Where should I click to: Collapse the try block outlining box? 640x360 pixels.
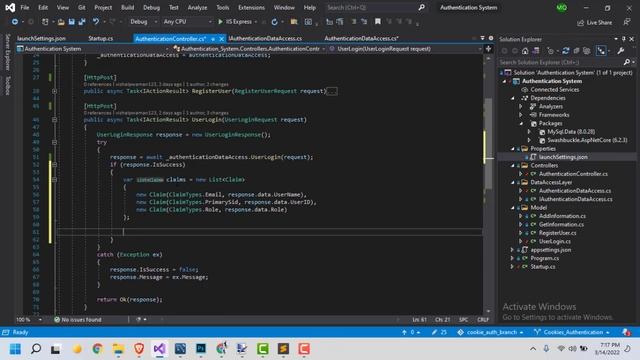click(x=54, y=142)
